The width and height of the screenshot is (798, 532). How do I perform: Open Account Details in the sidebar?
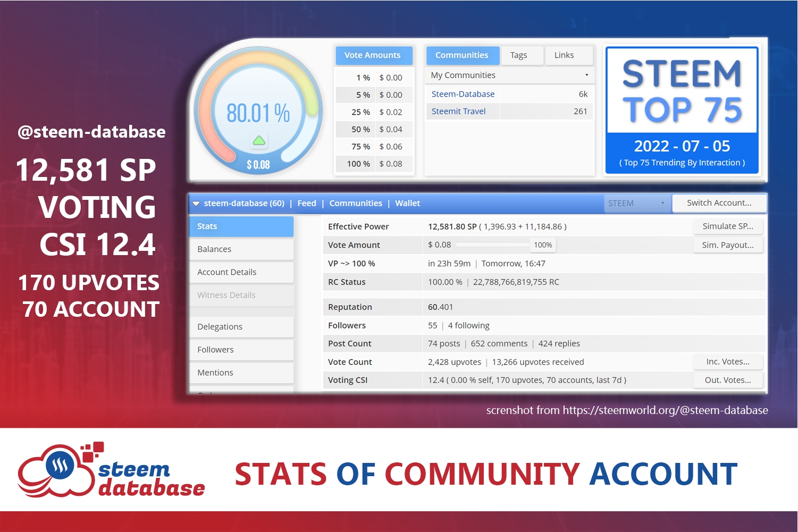tap(241, 272)
